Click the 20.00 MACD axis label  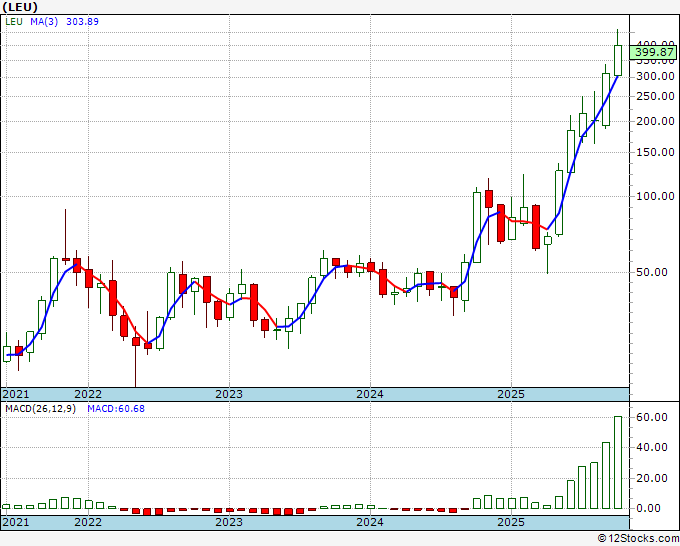point(654,478)
